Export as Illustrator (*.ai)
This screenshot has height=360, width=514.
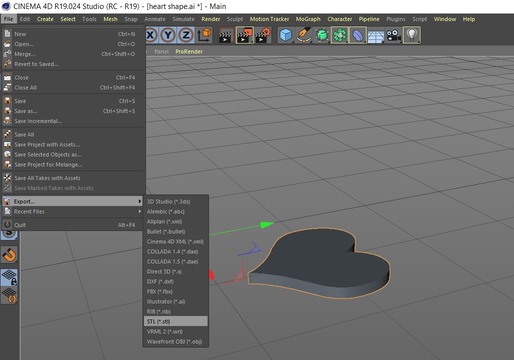176,301
